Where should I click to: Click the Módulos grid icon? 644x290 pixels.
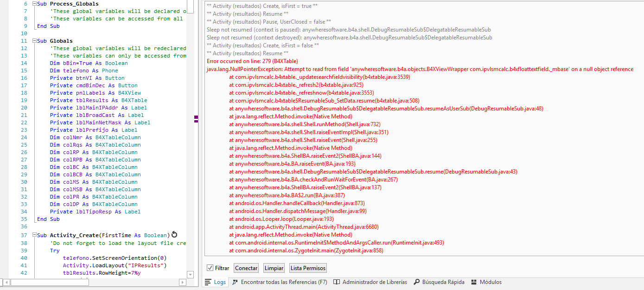click(x=474, y=282)
